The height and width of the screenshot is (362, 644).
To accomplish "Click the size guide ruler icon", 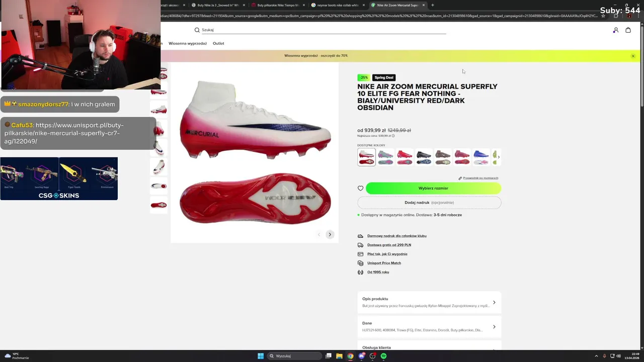I will click(x=460, y=178).
